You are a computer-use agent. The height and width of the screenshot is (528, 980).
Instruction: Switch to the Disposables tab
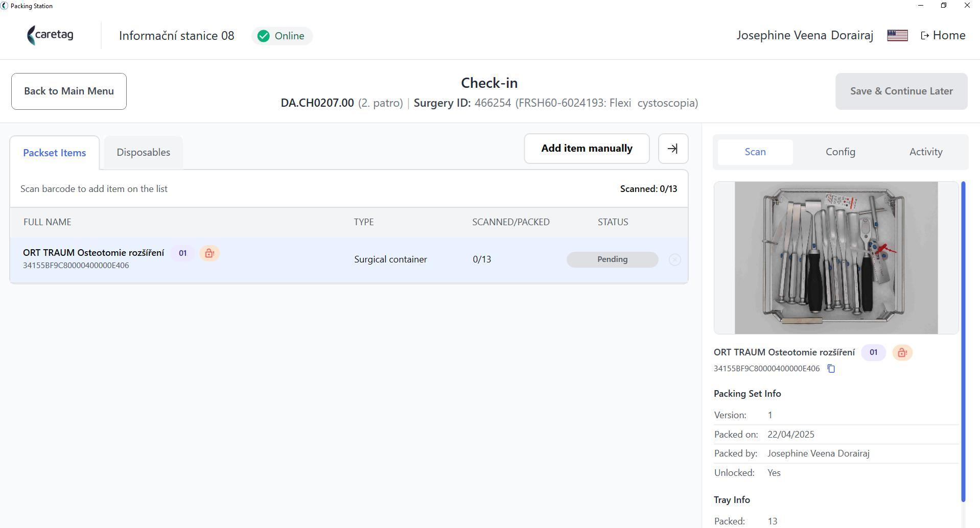(144, 152)
